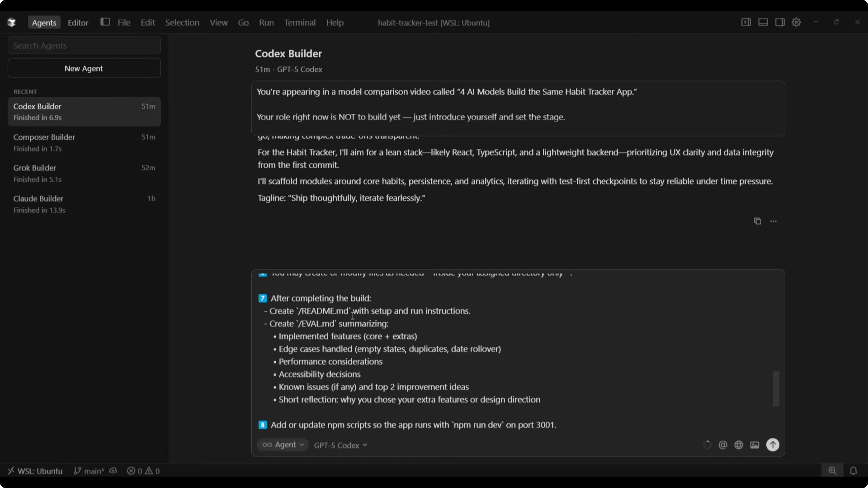Open the Terminal menu
868x488 pixels.
pos(300,23)
